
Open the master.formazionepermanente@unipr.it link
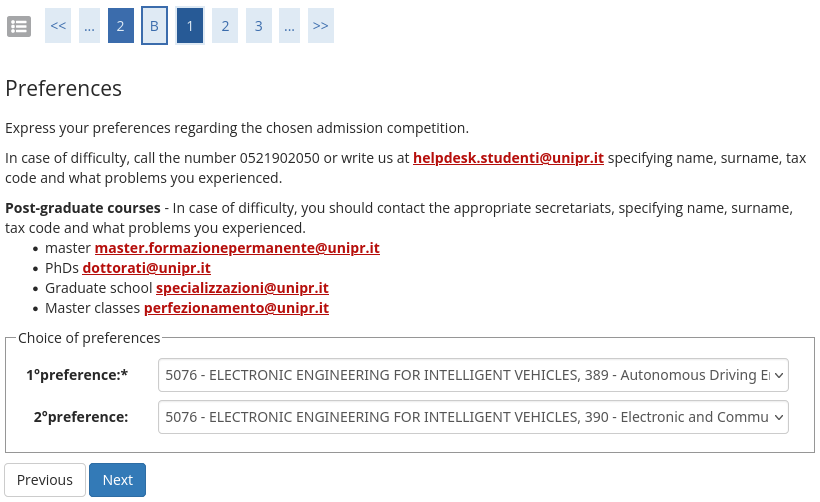pyautogui.click(x=237, y=248)
